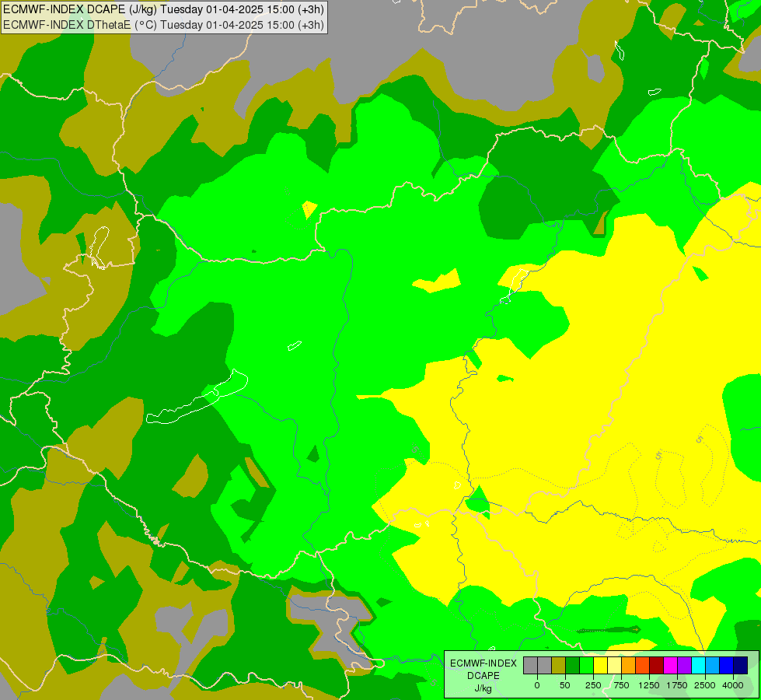Click the olive legend color swatch
Image resolution: width=761 pixels, height=700 pixels.
[x=559, y=665]
